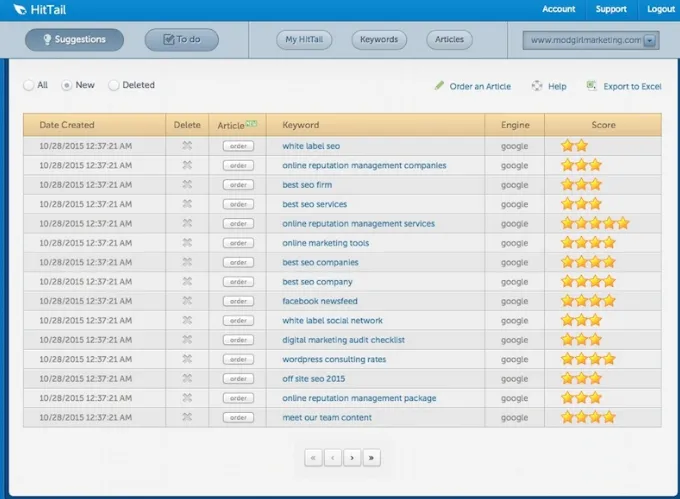Delete the 'best seo firm' row
The height and width of the screenshot is (499, 680).
pos(187,185)
